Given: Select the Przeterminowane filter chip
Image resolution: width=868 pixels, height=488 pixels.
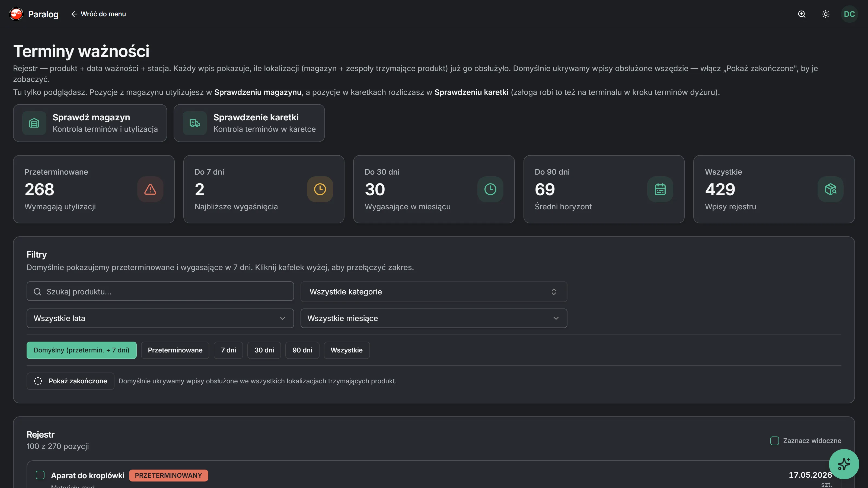Looking at the screenshot, I should (175, 350).
